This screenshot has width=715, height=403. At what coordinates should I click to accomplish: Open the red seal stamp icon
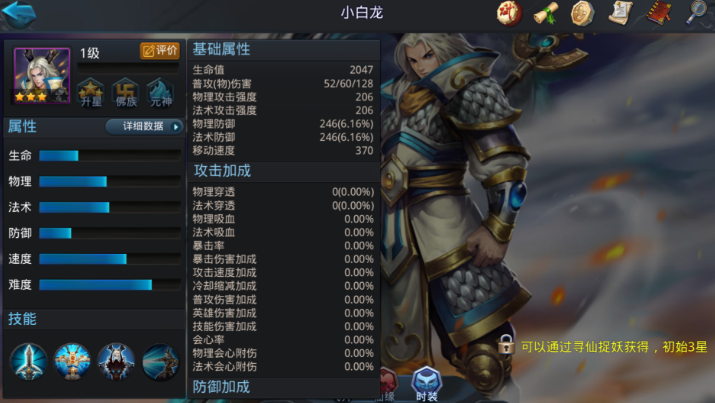point(509,13)
